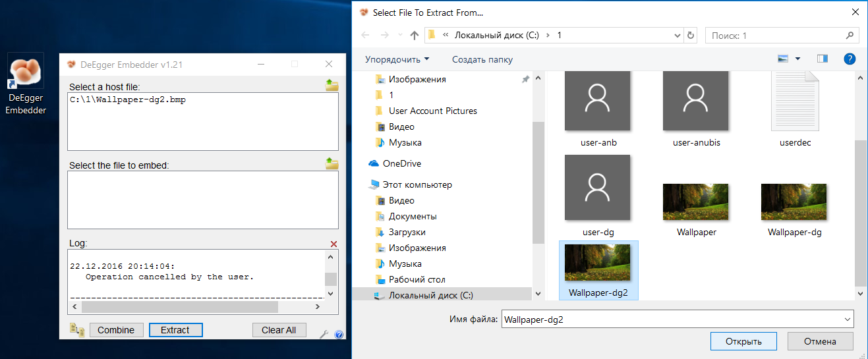The width and height of the screenshot is (868, 359).
Task: Expand the address bar path history dropdown
Action: pyautogui.click(x=678, y=35)
